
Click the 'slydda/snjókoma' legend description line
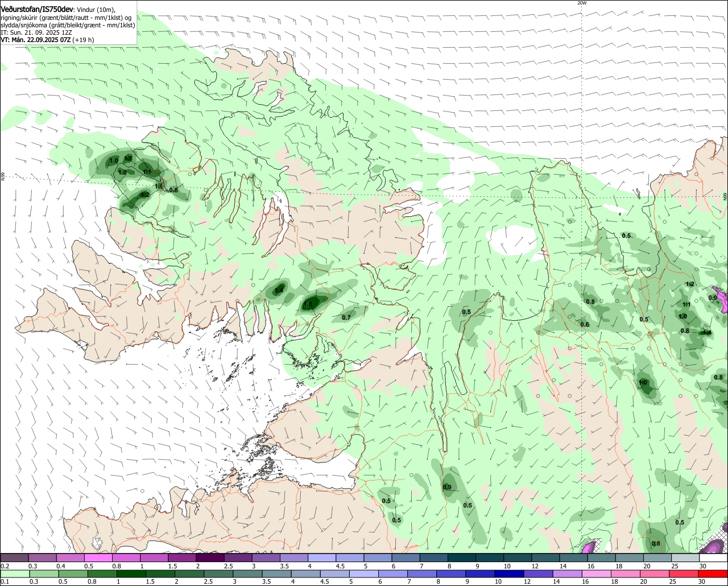(x=68, y=25)
